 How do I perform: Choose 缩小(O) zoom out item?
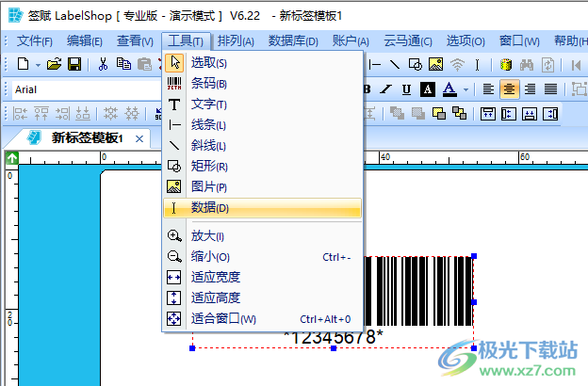(263, 257)
